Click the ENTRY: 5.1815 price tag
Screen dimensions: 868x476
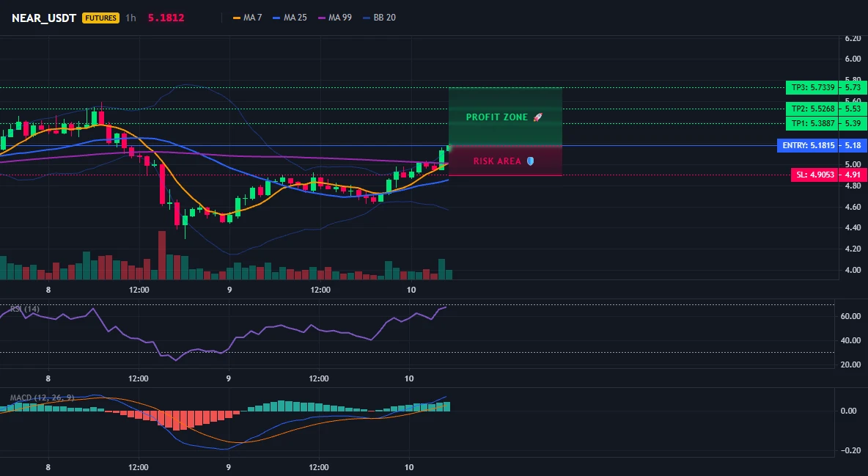808,146
